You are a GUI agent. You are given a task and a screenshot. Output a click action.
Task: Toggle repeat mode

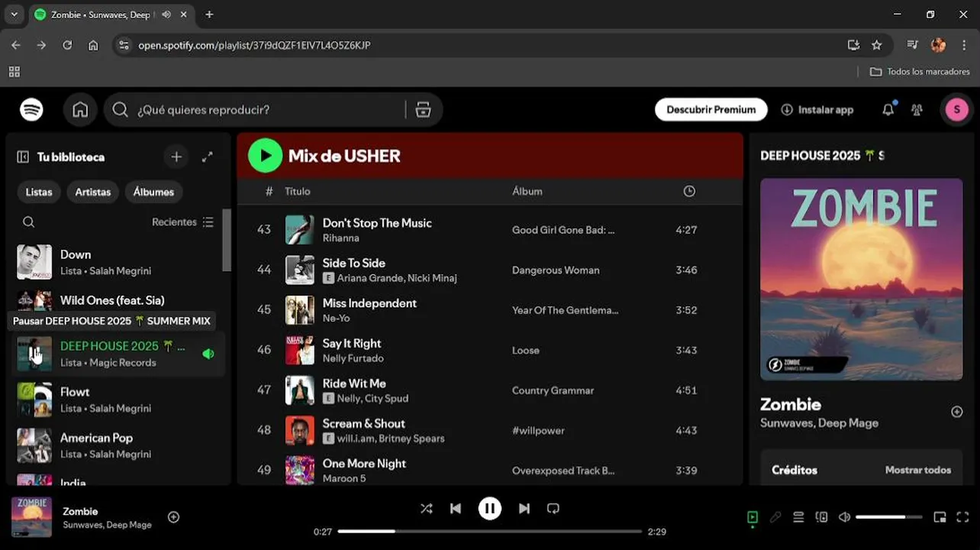point(553,509)
